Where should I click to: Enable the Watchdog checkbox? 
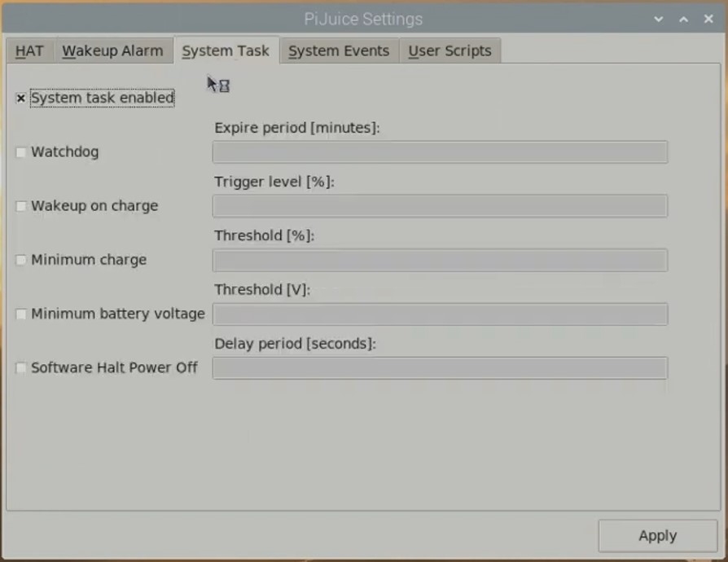[21, 151]
